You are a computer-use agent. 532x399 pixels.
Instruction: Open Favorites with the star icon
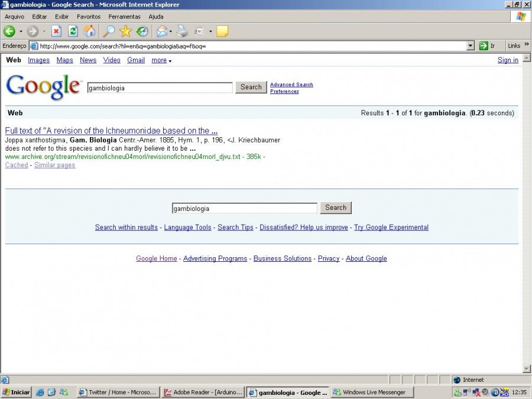125,31
